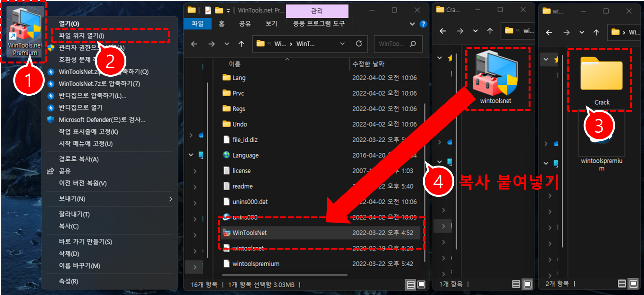Switch to details view in WinTools.net window

point(411,285)
